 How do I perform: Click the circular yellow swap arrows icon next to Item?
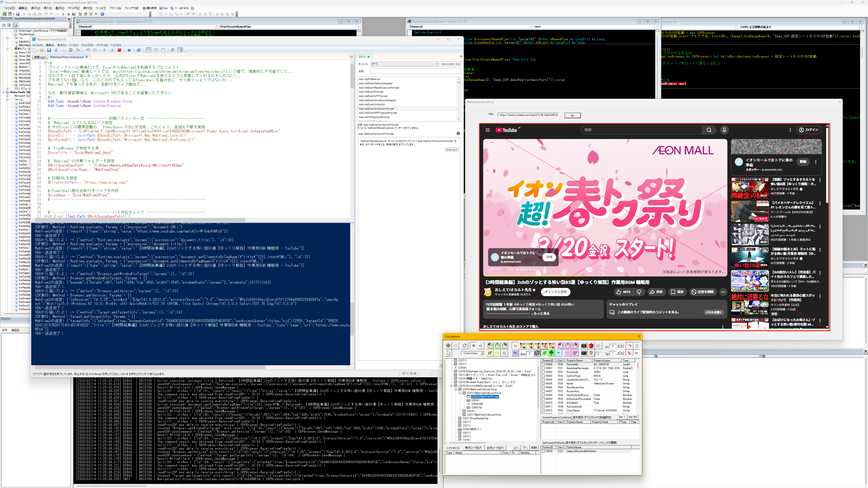click(537, 353)
